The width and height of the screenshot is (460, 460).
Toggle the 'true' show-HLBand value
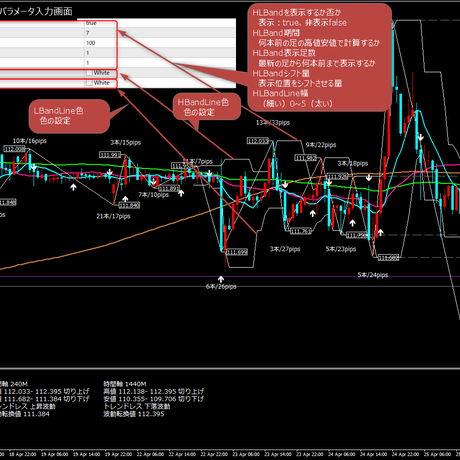(x=91, y=23)
